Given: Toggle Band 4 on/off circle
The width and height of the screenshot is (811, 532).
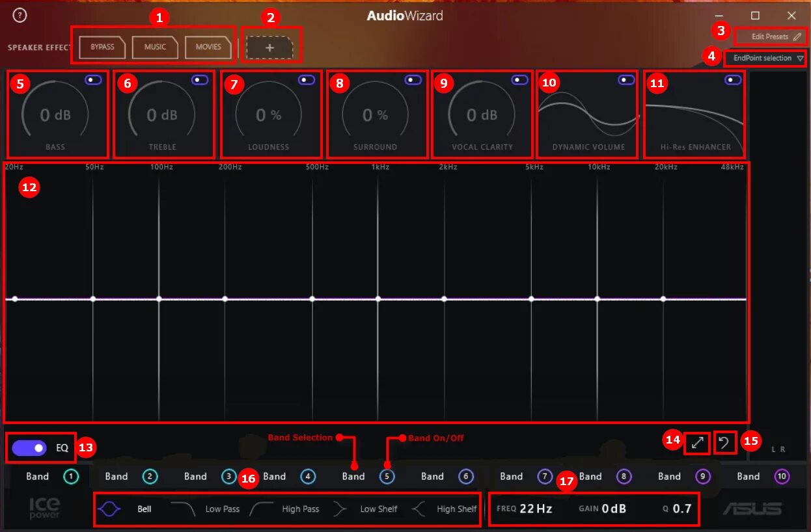Looking at the screenshot, I should (x=308, y=477).
